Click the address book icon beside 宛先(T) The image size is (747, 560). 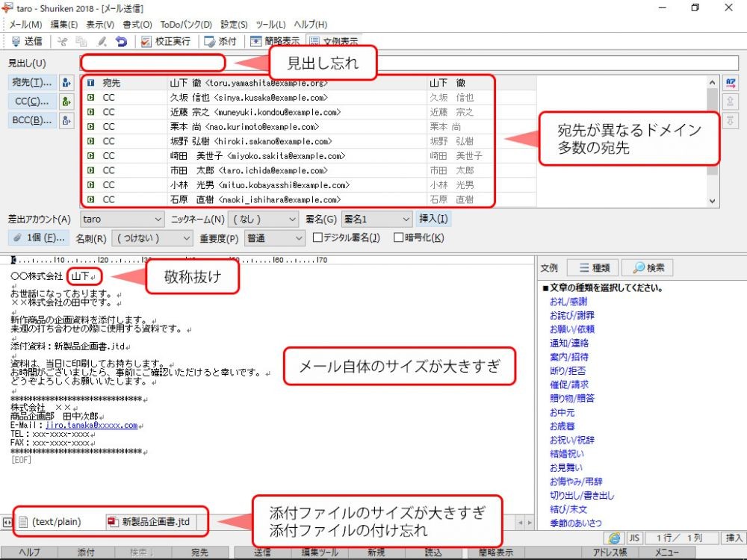[x=66, y=82]
